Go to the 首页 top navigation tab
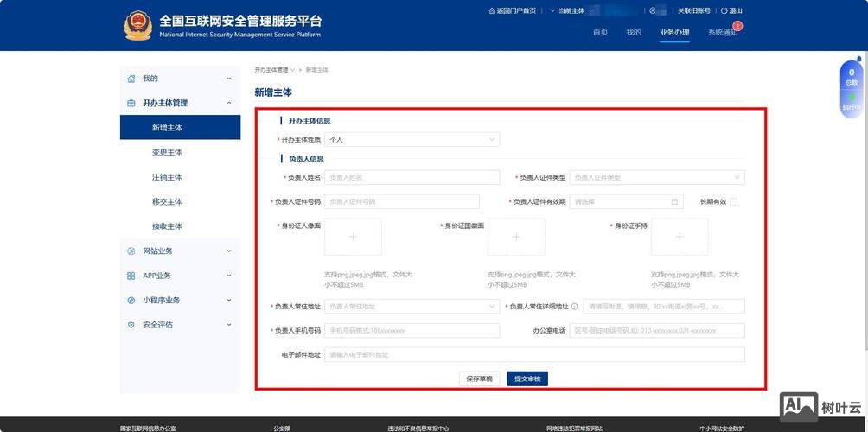The image size is (868, 432). [600, 32]
